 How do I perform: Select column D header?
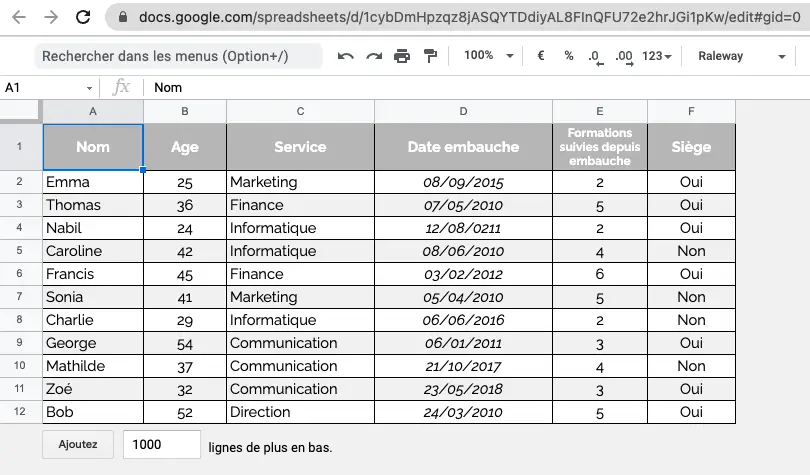463,112
